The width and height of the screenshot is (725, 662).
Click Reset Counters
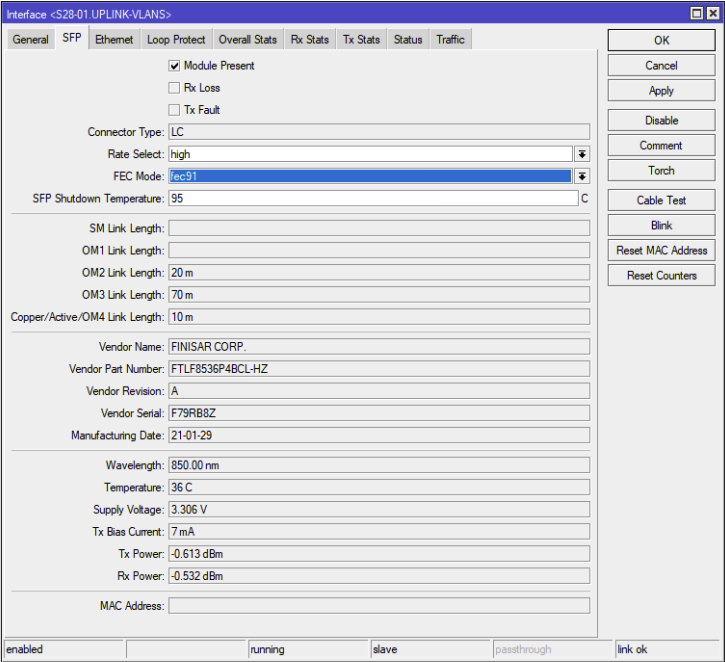coord(662,276)
